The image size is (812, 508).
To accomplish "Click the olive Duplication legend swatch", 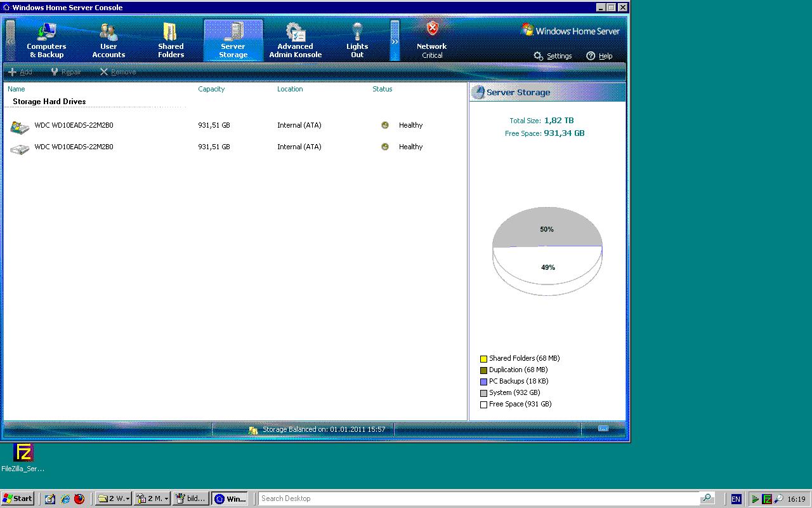I will (483, 370).
